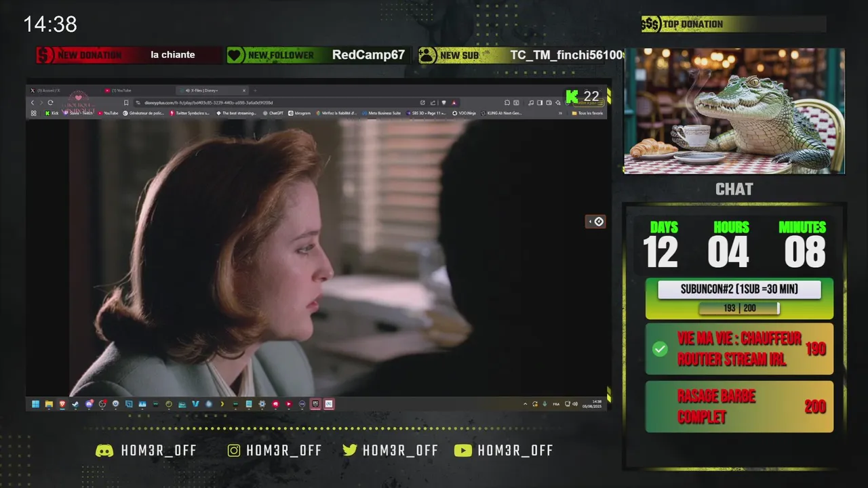Click the RASAGE BARBE COMPLET goal

739,406
